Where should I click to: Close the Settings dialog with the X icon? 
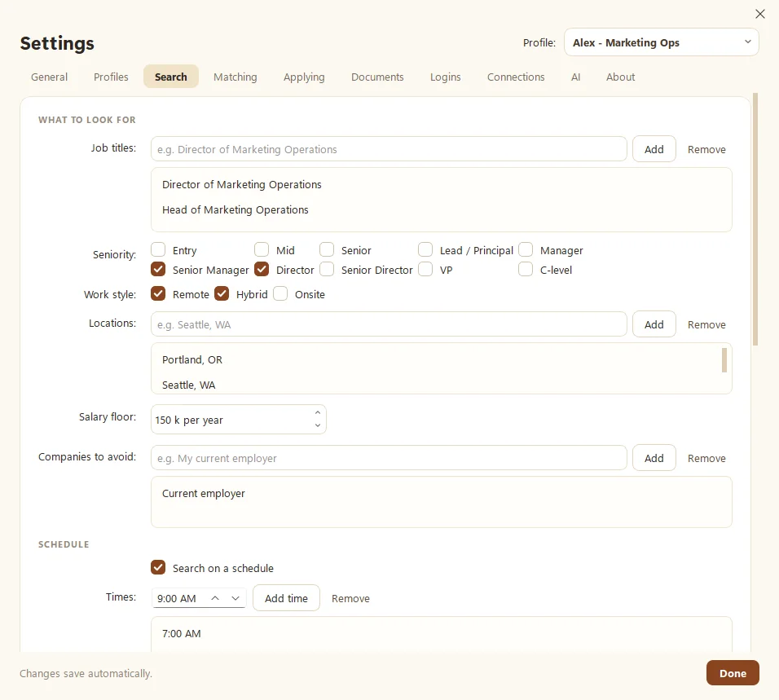(759, 14)
